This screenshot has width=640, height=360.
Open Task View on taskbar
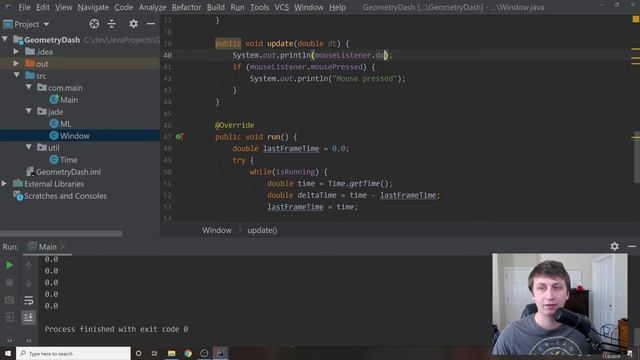point(155,353)
